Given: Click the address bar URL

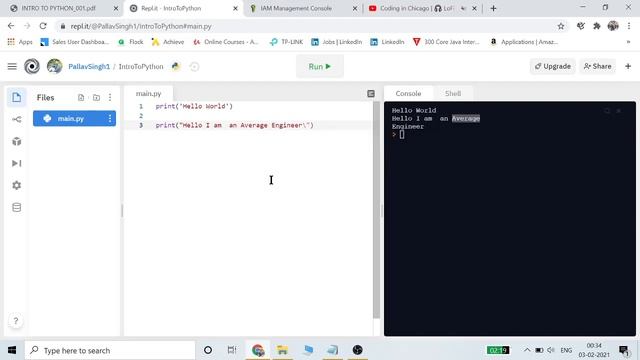Looking at the screenshot, I should click(141, 26).
